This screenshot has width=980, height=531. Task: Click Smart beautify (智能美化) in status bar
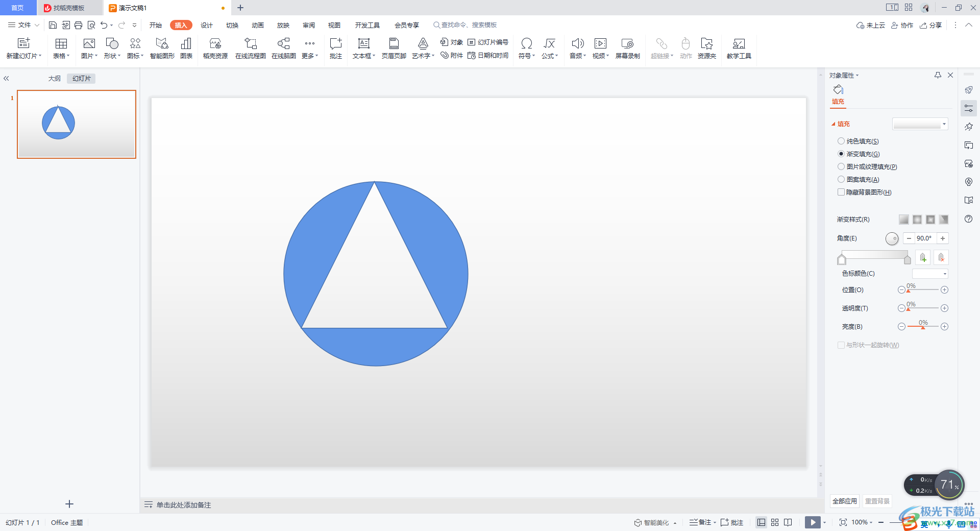coord(652,522)
